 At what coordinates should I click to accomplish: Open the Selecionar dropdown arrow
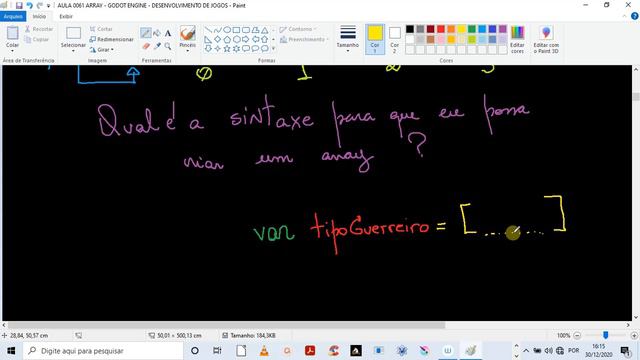point(73,50)
